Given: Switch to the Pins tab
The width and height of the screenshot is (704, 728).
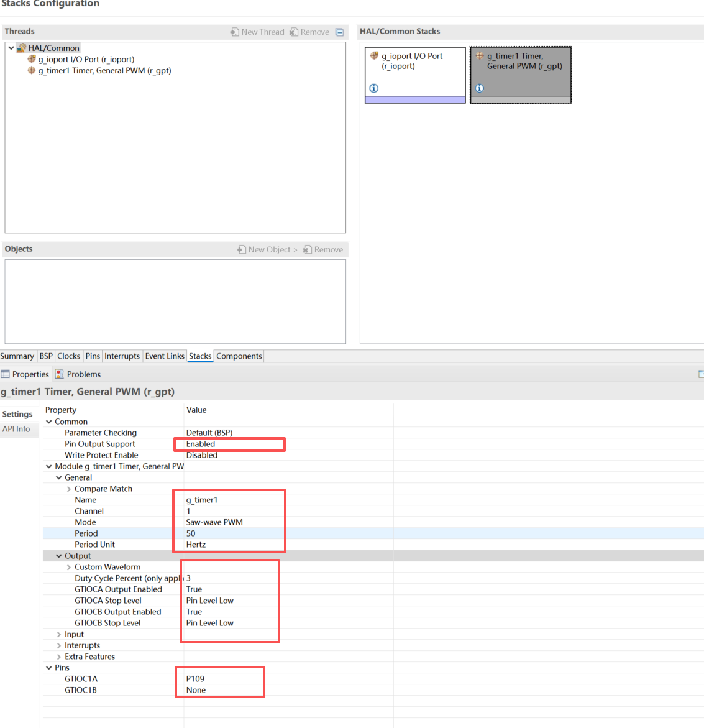Looking at the screenshot, I should tap(93, 356).
